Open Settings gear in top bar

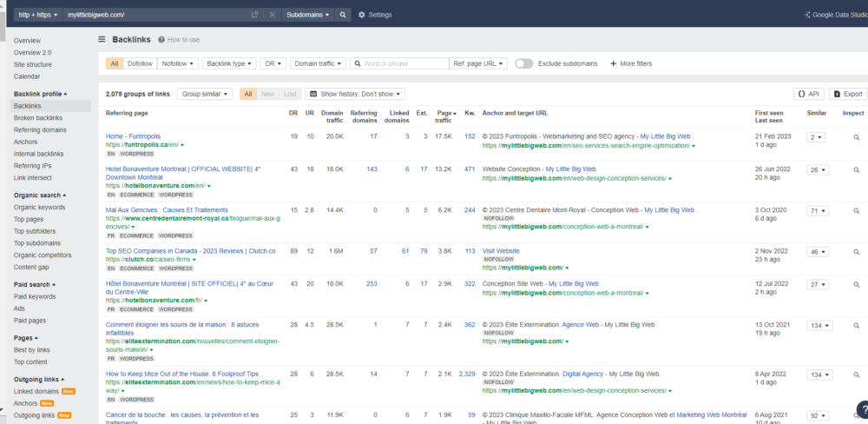click(375, 15)
